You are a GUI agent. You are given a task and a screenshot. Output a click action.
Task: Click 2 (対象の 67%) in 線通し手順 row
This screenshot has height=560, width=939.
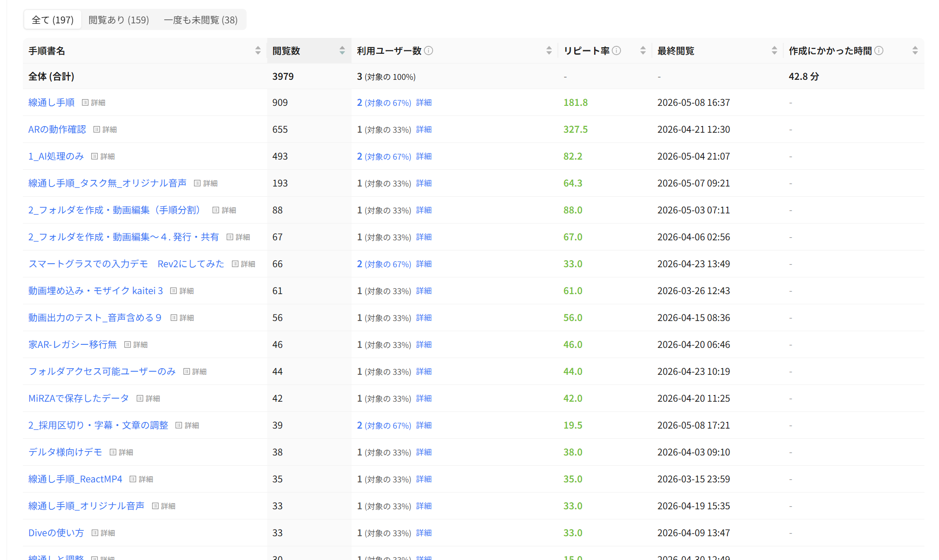click(384, 102)
